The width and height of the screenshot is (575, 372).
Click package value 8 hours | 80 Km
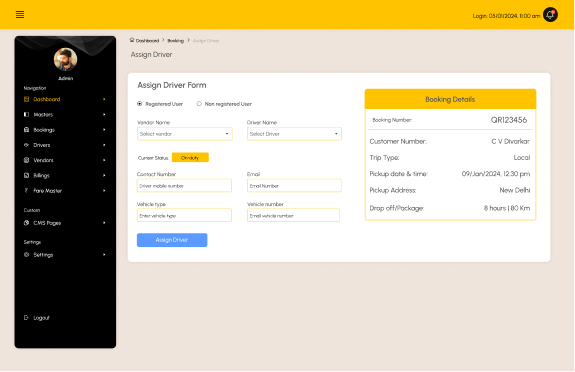507,208
